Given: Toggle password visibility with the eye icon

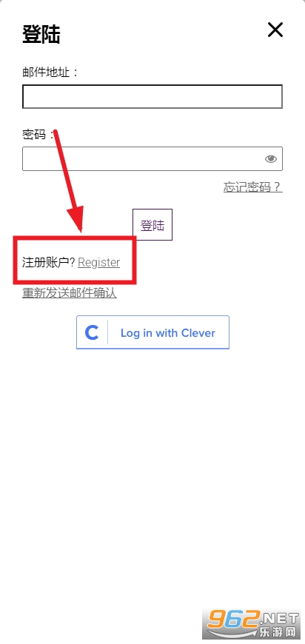Looking at the screenshot, I should tap(270, 159).
